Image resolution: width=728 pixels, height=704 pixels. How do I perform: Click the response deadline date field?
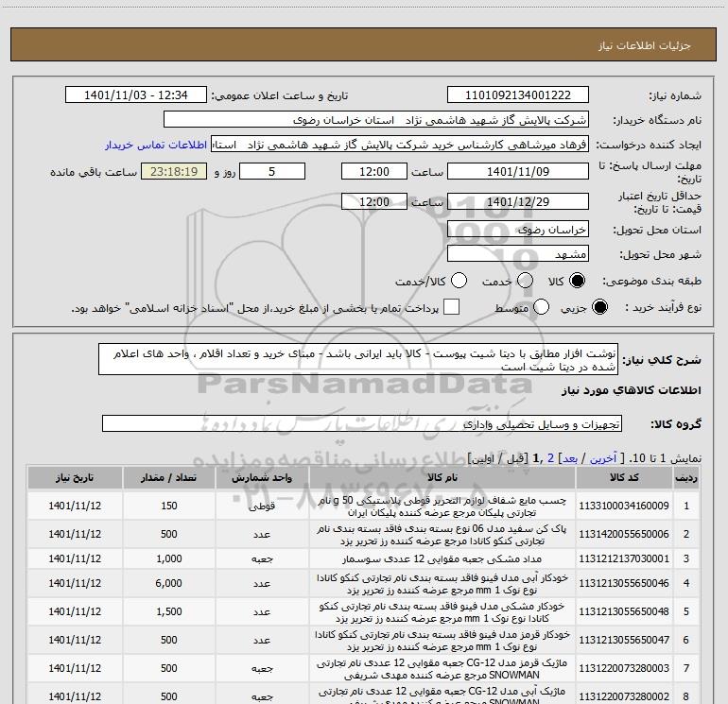click(517, 172)
